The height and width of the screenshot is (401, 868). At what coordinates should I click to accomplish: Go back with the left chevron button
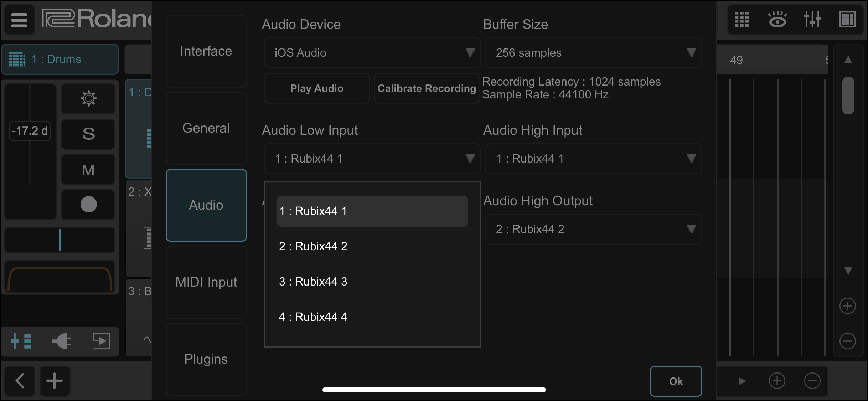20,381
